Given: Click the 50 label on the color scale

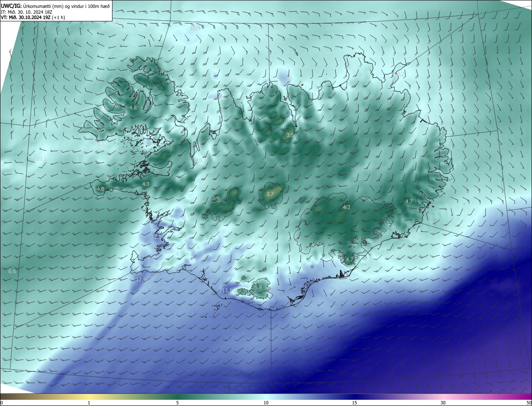Looking at the screenshot, I should coord(529,403).
